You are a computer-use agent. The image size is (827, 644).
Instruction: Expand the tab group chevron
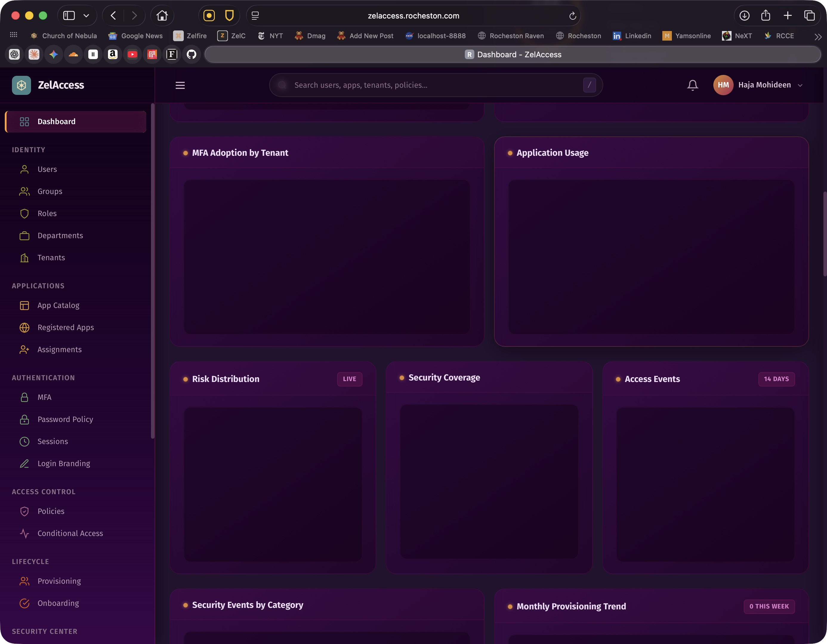86,16
